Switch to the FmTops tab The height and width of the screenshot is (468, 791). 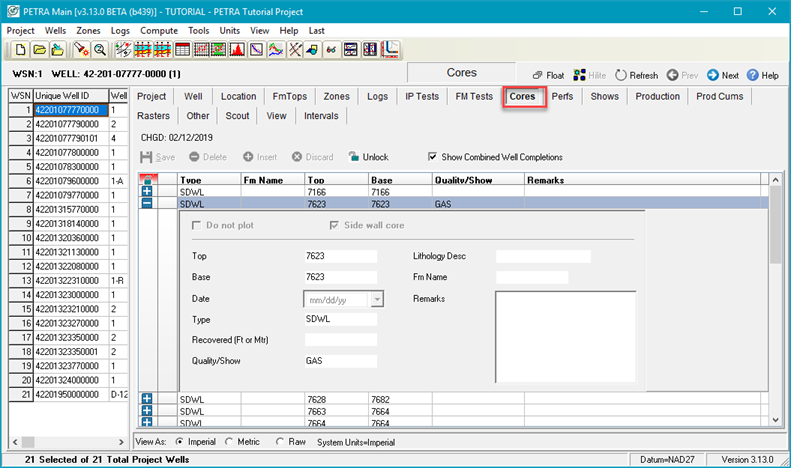pos(288,97)
